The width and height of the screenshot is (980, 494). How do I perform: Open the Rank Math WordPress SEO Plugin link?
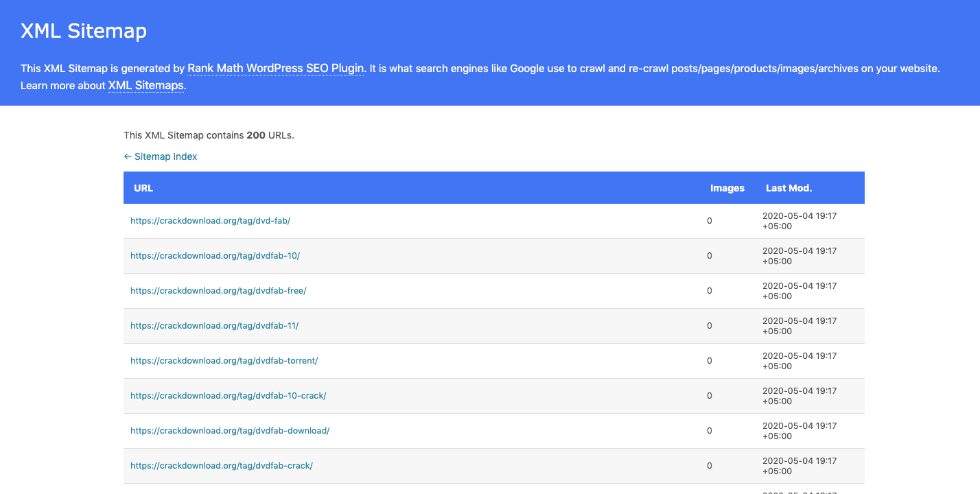click(x=275, y=69)
